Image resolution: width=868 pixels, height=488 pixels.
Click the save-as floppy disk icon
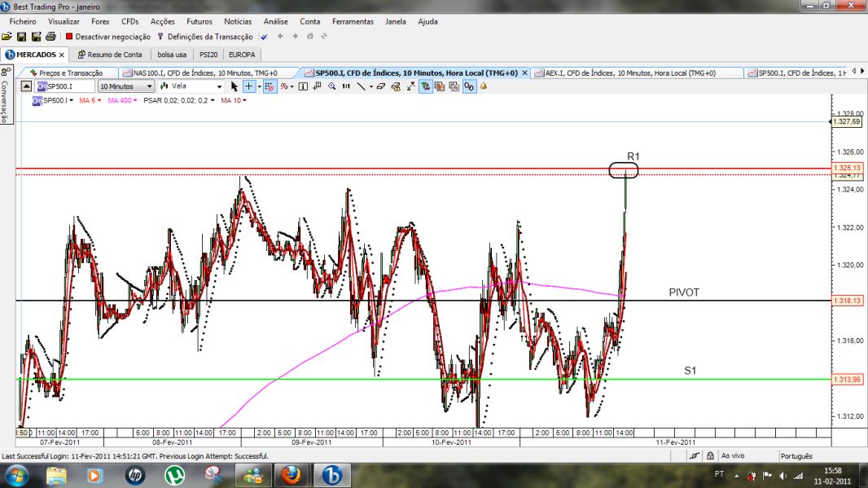pyautogui.click(x=36, y=37)
